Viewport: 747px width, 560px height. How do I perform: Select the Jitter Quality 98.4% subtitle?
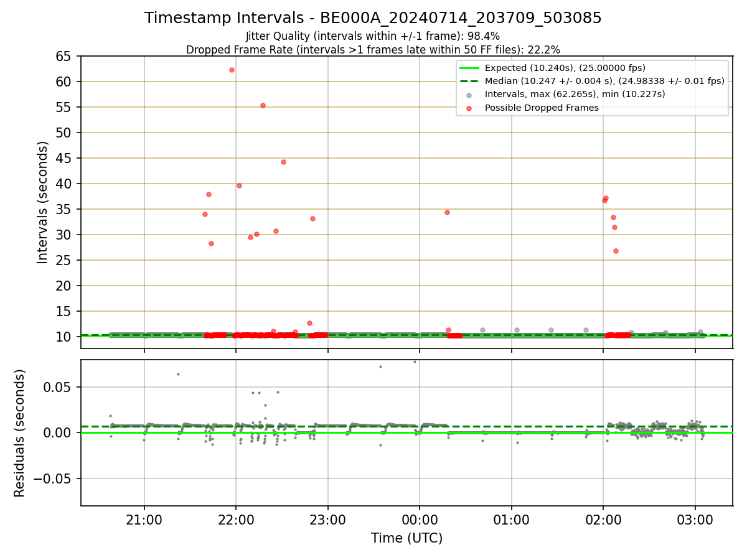373,36
